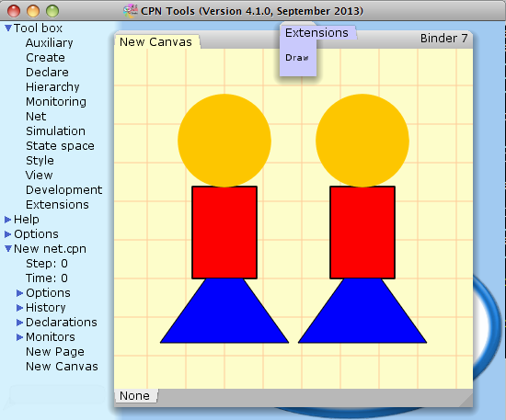Click the Draw tool in Extensions palette
The image size is (506, 420).
point(297,58)
